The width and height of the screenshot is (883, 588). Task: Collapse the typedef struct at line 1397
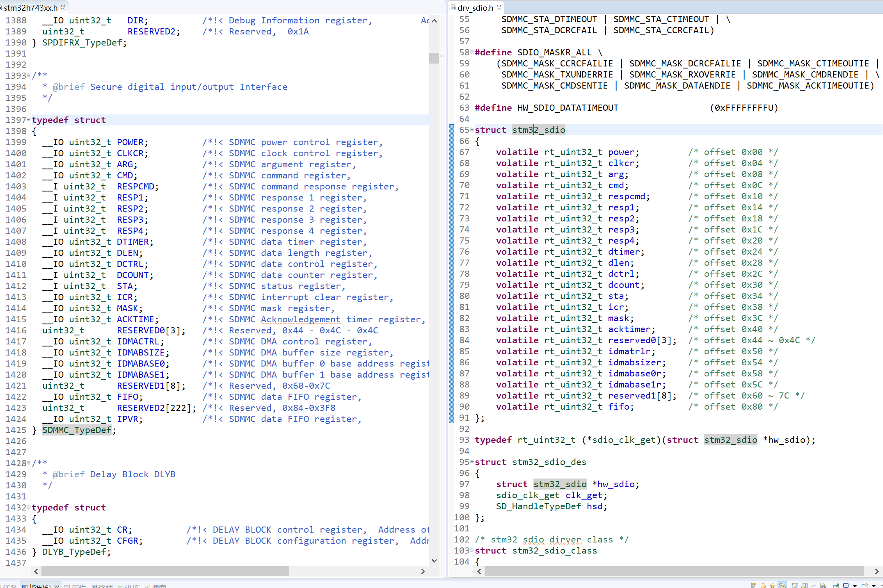tap(28, 120)
